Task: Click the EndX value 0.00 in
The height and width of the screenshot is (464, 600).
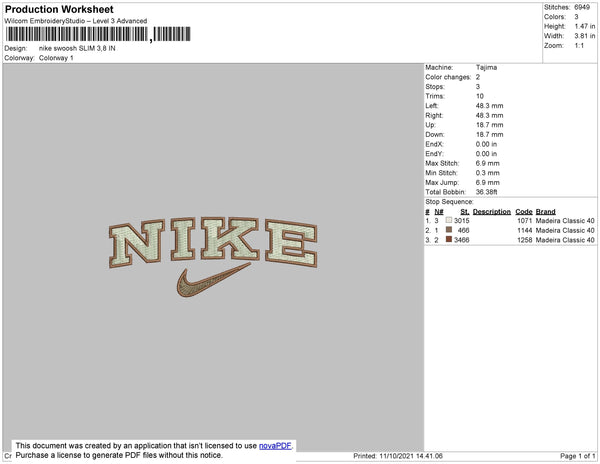Action: tap(486, 144)
